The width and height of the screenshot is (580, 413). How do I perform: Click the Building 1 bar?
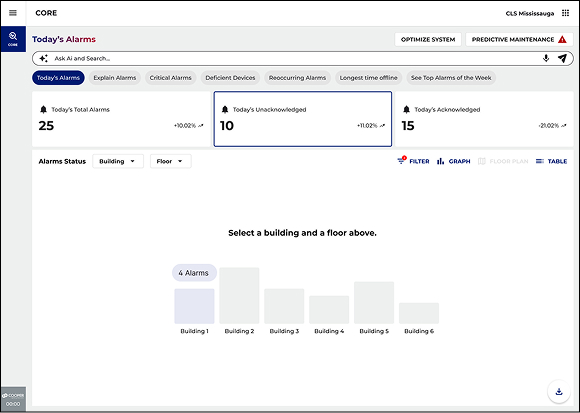pyautogui.click(x=194, y=306)
